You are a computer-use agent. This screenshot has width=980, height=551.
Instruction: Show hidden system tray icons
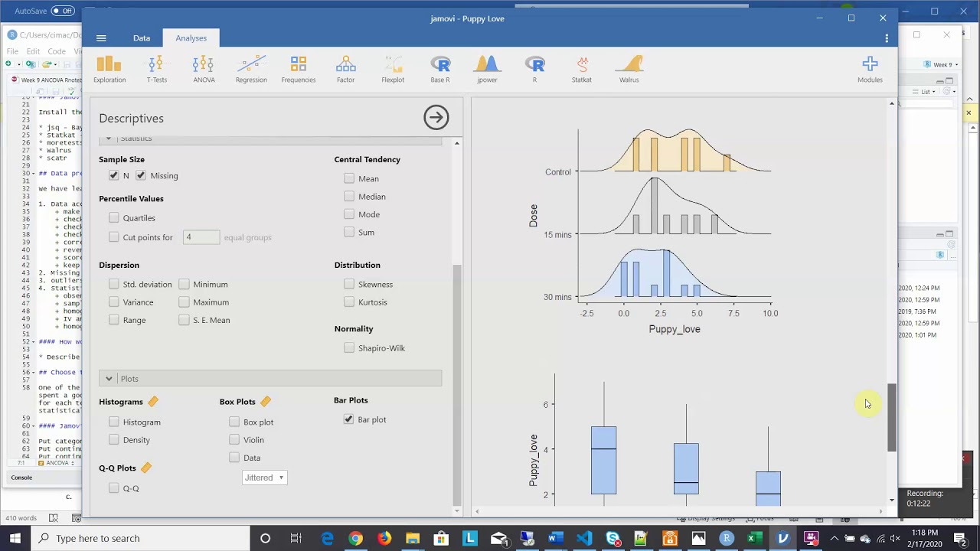(835, 538)
